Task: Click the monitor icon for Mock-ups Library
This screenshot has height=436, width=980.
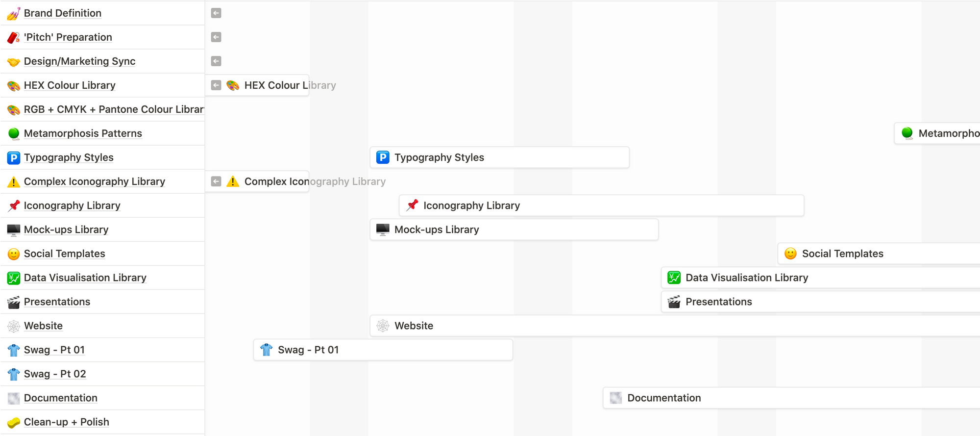Action: [x=14, y=229]
